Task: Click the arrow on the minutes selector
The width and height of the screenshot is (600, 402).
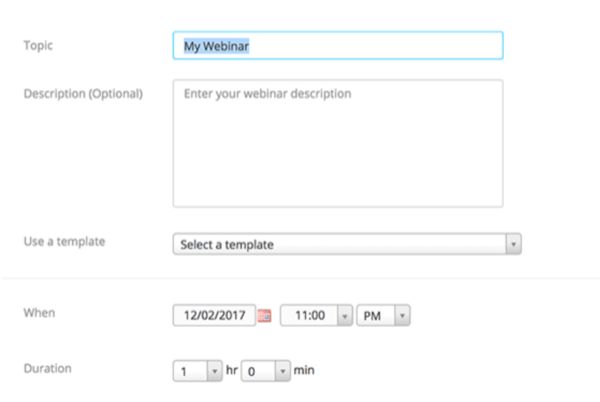Action: pos(282,371)
